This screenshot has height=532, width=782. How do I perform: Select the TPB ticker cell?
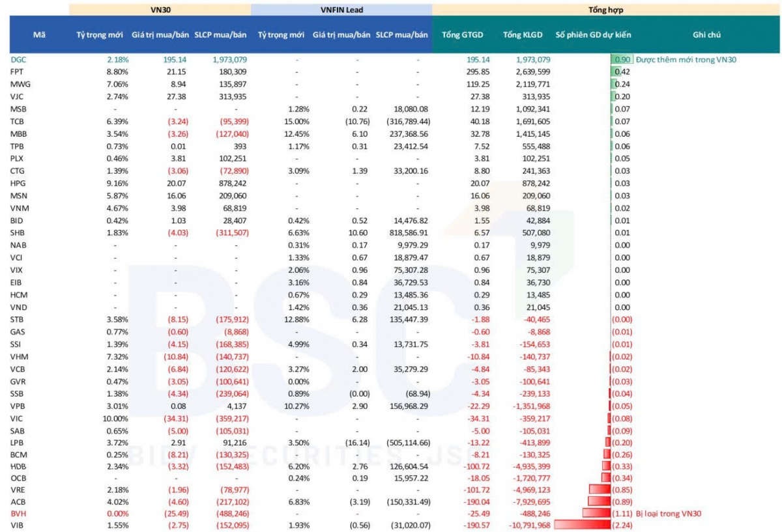pos(18,146)
